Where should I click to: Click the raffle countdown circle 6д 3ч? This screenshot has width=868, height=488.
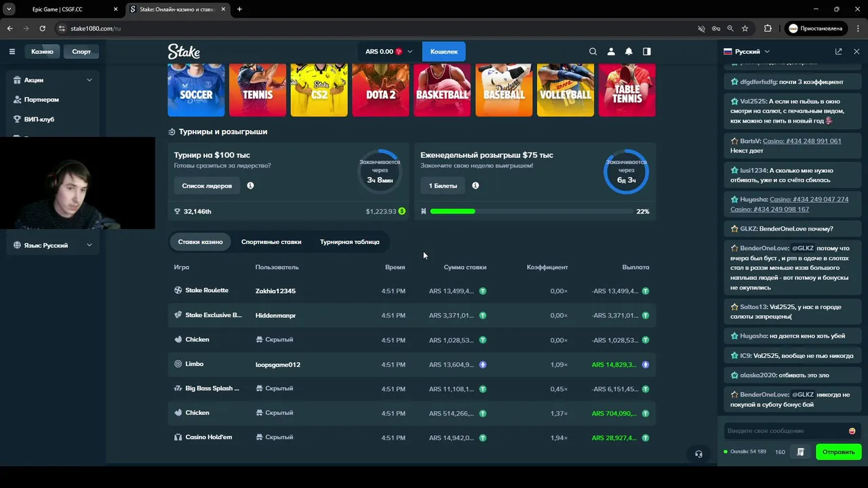(626, 171)
